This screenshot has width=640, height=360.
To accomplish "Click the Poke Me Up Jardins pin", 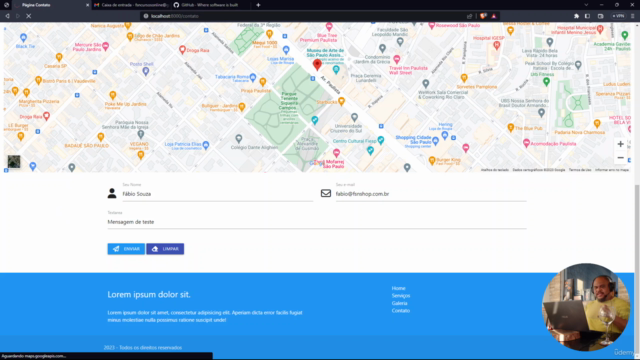I will pos(113,96).
